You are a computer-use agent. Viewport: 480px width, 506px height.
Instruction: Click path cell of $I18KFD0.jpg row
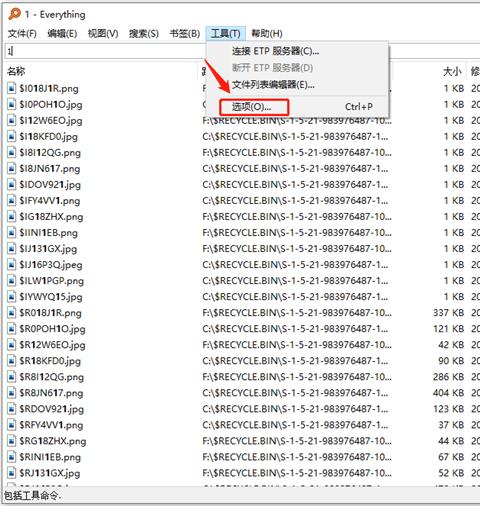pyautogui.click(x=295, y=136)
